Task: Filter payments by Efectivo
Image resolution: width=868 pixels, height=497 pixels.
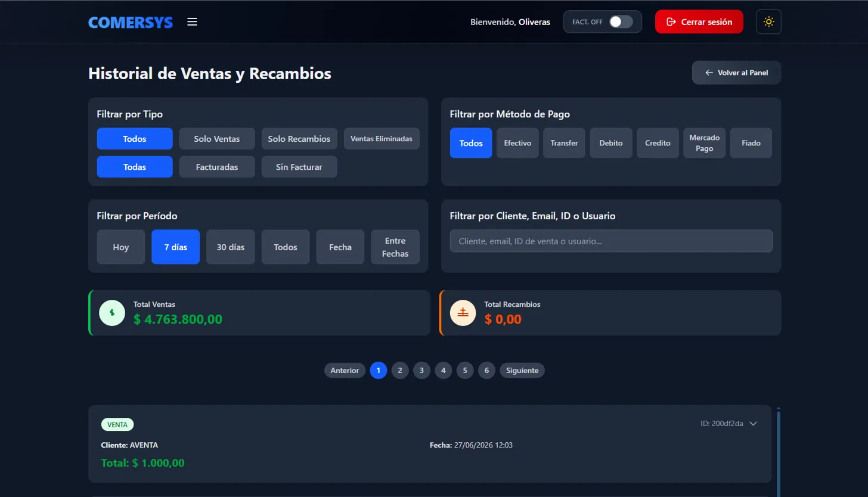Action: [517, 143]
